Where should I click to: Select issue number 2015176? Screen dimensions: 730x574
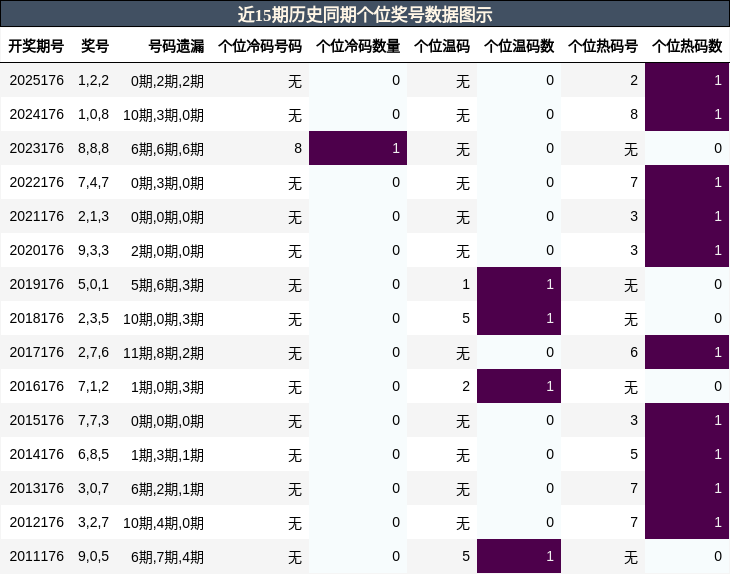(x=36, y=420)
